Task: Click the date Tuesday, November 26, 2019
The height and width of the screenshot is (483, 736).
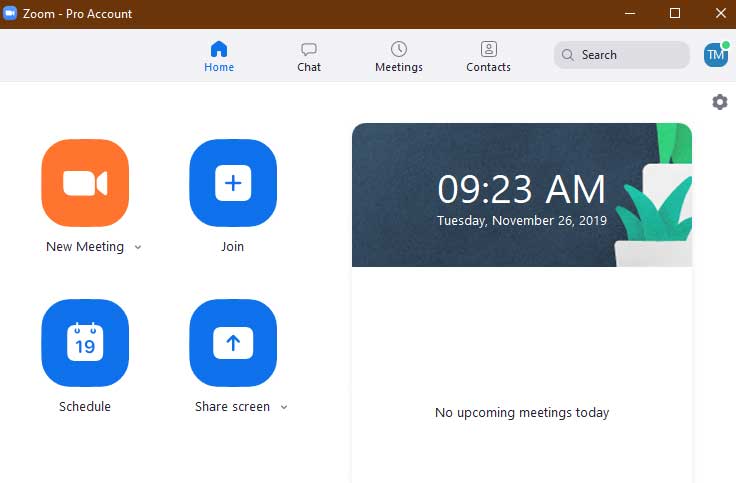Action: 521,221
